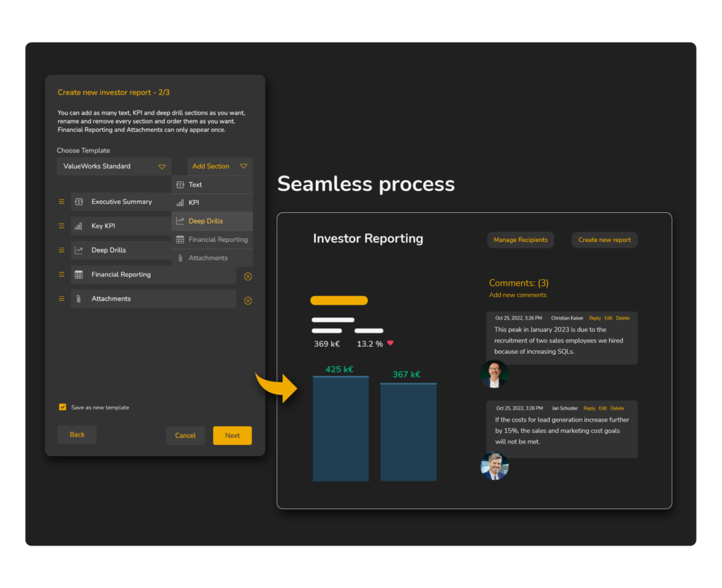Click the Next button
Screen dimensions: 722x588
tap(232, 435)
